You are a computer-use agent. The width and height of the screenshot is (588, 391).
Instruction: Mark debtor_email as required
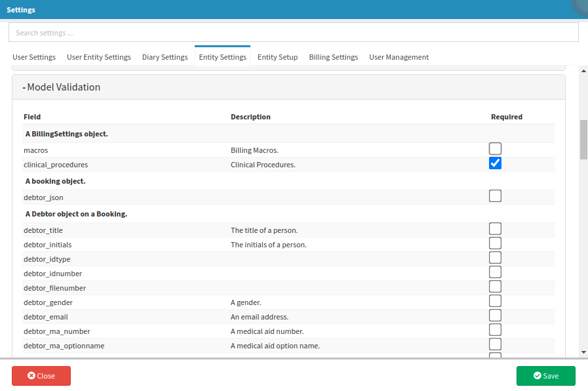(x=495, y=316)
